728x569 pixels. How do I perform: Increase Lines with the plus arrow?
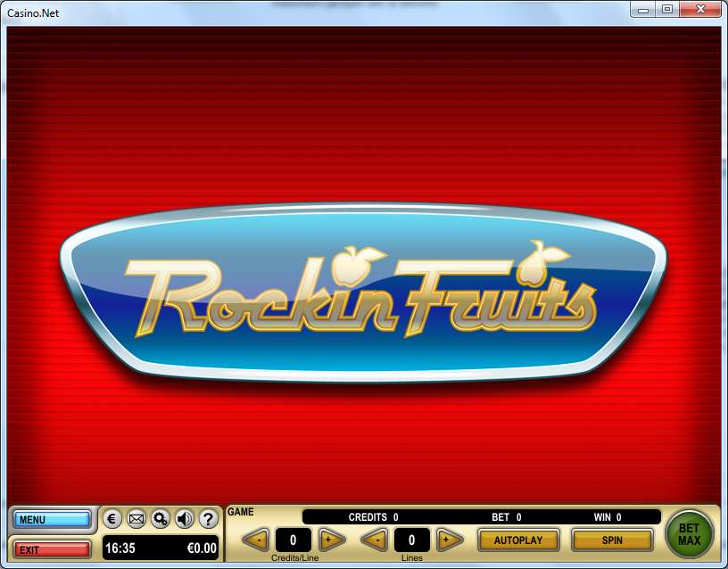click(x=450, y=540)
